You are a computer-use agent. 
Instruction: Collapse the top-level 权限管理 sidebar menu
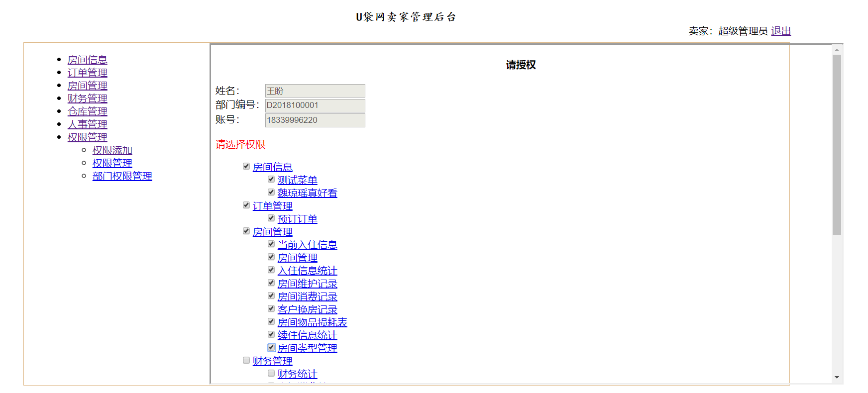tap(87, 137)
